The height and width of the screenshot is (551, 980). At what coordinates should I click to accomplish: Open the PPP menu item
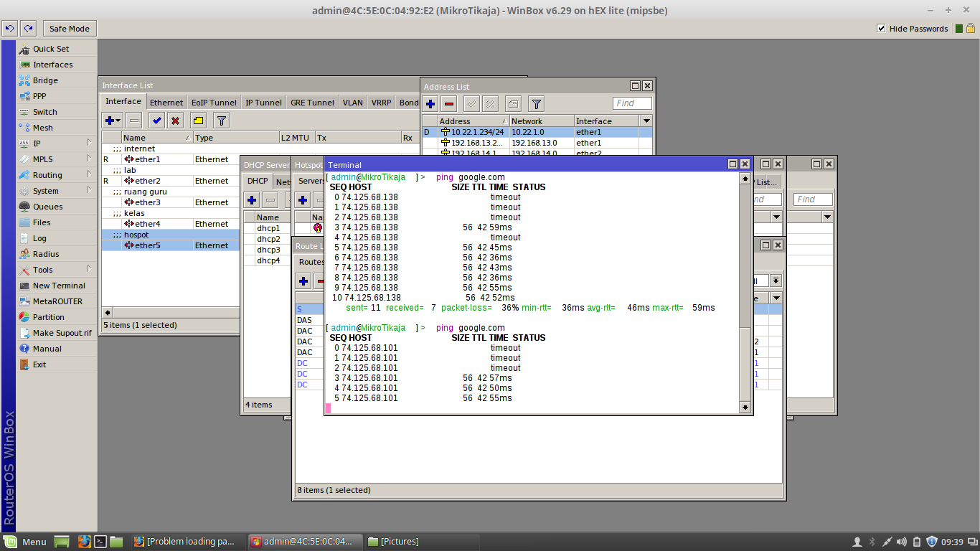[39, 96]
